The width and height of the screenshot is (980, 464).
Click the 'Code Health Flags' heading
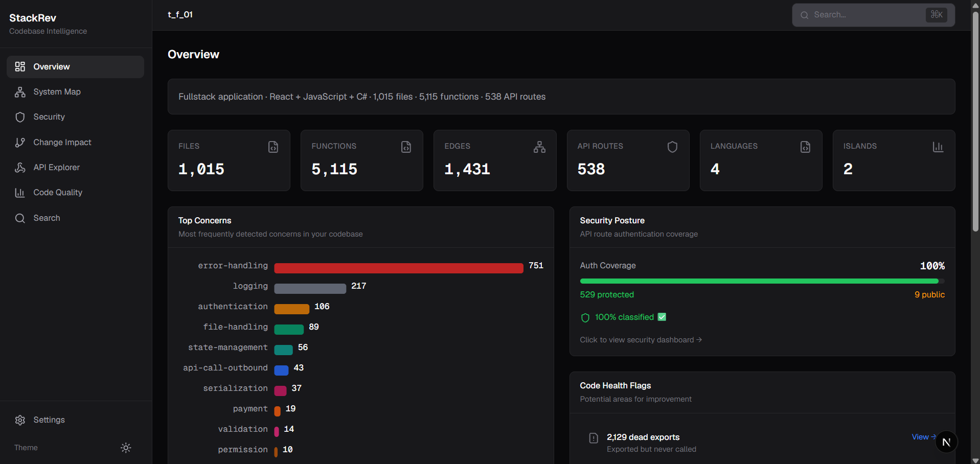[x=616, y=386]
